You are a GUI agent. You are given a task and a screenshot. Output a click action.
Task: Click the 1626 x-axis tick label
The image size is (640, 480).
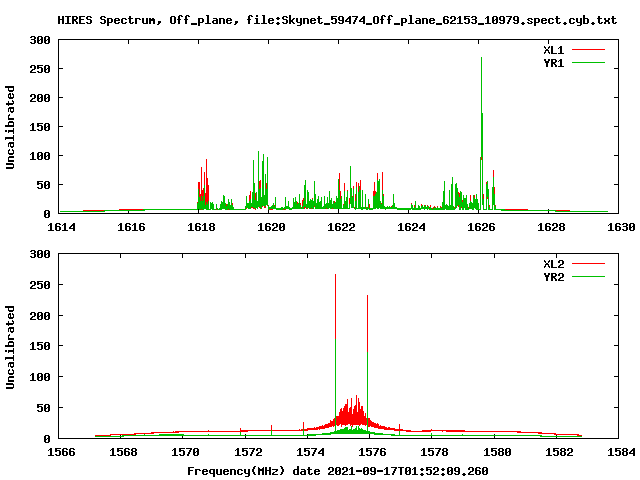[481, 227]
